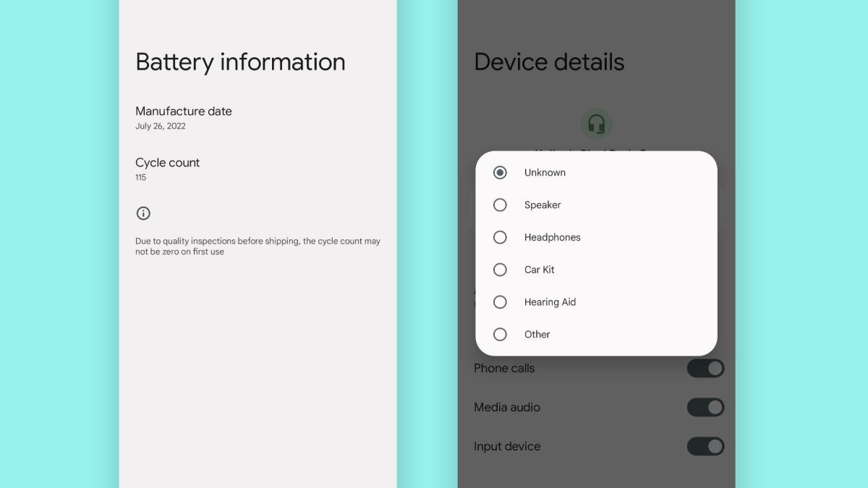Click the Device details heading
This screenshot has height=488, width=868.
(x=549, y=62)
